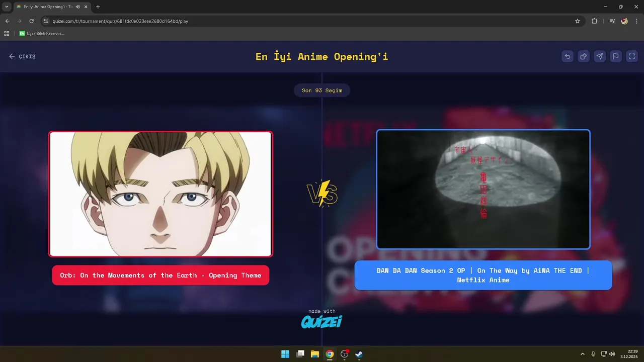Click the microphone tray icon
This screenshot has height=362, width=644.
[594, 354]
